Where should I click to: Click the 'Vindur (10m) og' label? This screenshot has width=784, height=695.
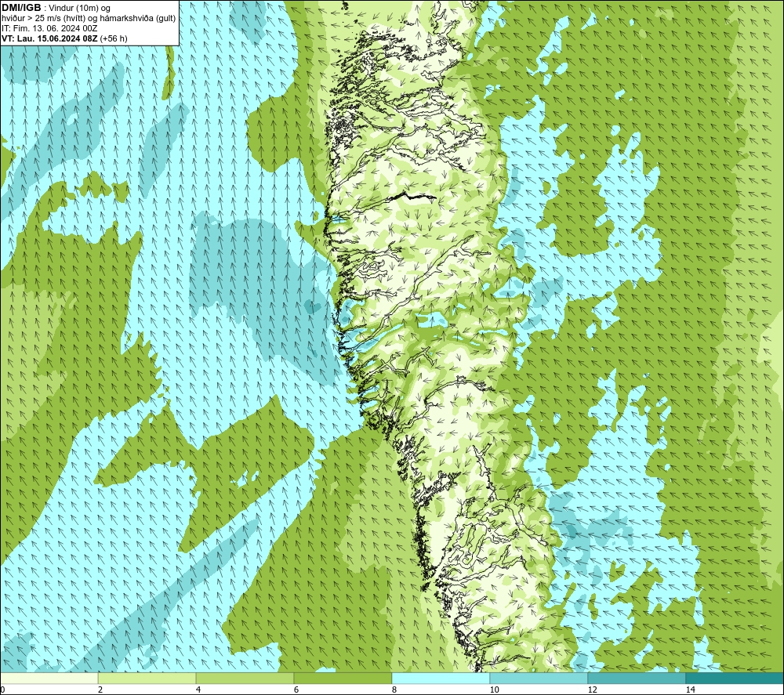click(81, 9)
